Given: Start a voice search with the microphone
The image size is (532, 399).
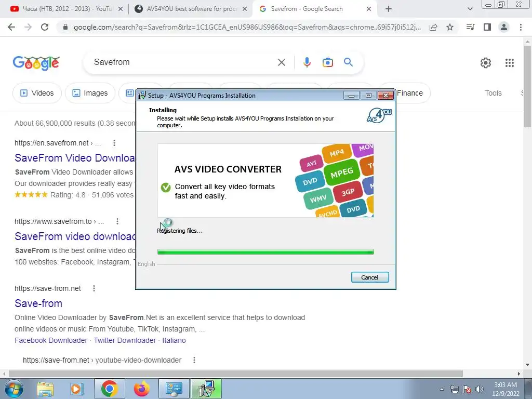Looking at the screenshot, I should 307,62.
